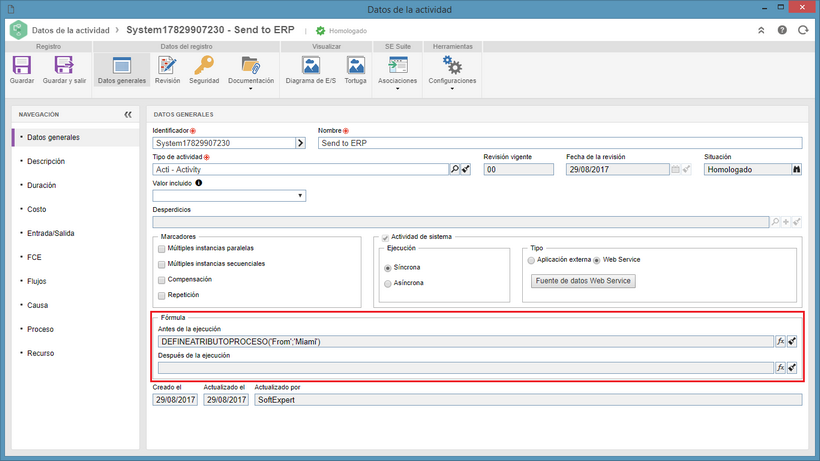Viewport: 820px width, 461px height.
Task: Expand the Configuraciones dropdown arrow
Action: (452, 89)
